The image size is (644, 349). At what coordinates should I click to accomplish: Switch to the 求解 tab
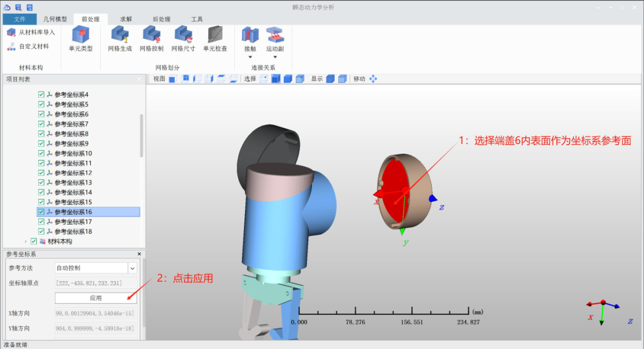(x=126, y=19)
